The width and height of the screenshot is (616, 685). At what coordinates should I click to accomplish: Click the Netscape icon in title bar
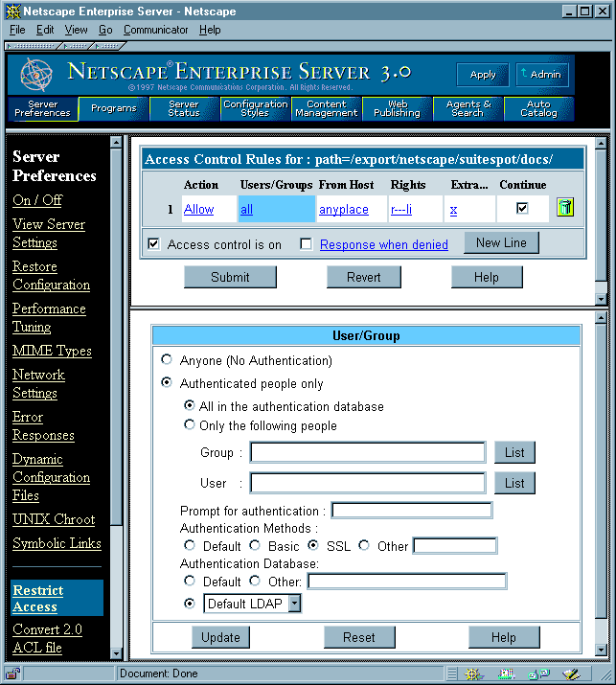click(13, 11)
